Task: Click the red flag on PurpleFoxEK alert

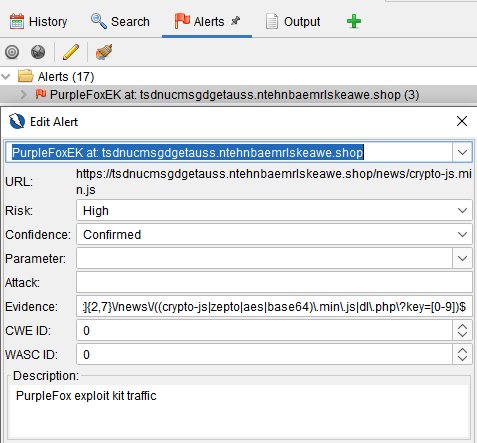Action: click(41, 94)
